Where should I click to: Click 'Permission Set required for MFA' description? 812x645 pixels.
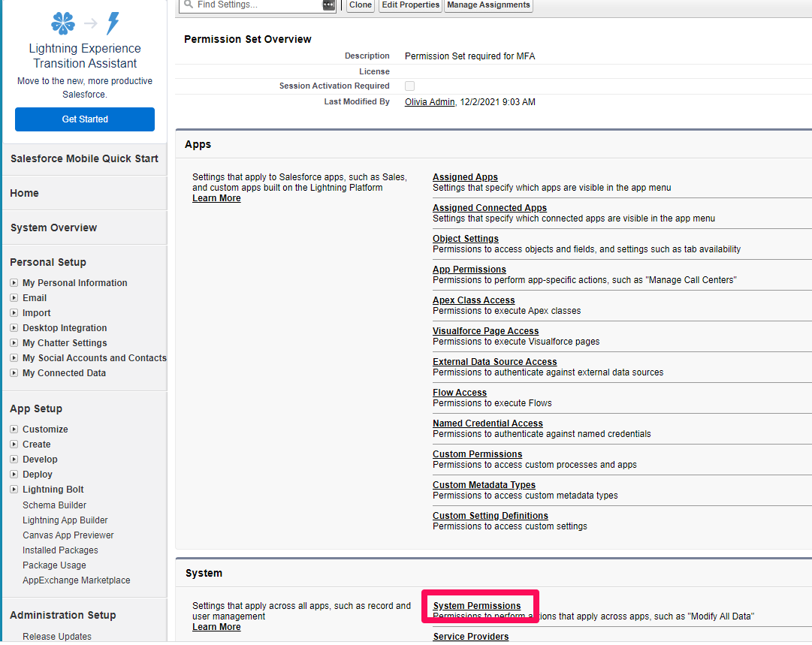coord(469,56)
